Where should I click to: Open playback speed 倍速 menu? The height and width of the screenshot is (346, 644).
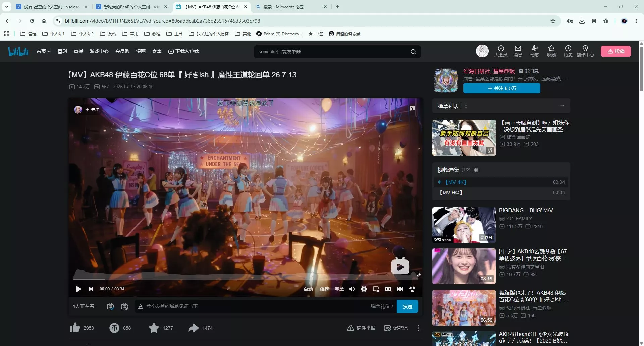click(x=324, y=289)
